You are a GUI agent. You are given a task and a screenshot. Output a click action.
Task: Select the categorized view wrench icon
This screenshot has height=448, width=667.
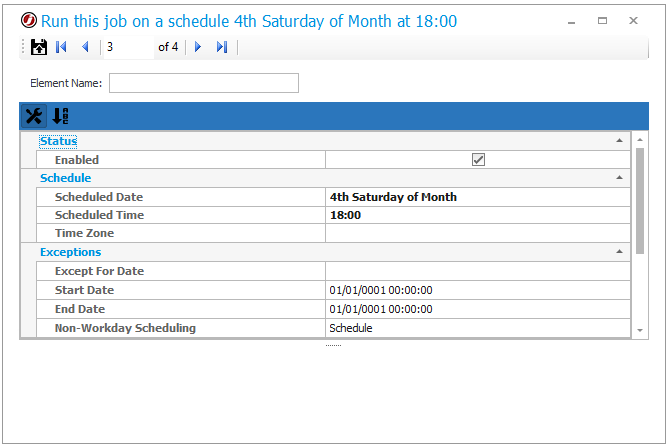coord(34,116)
